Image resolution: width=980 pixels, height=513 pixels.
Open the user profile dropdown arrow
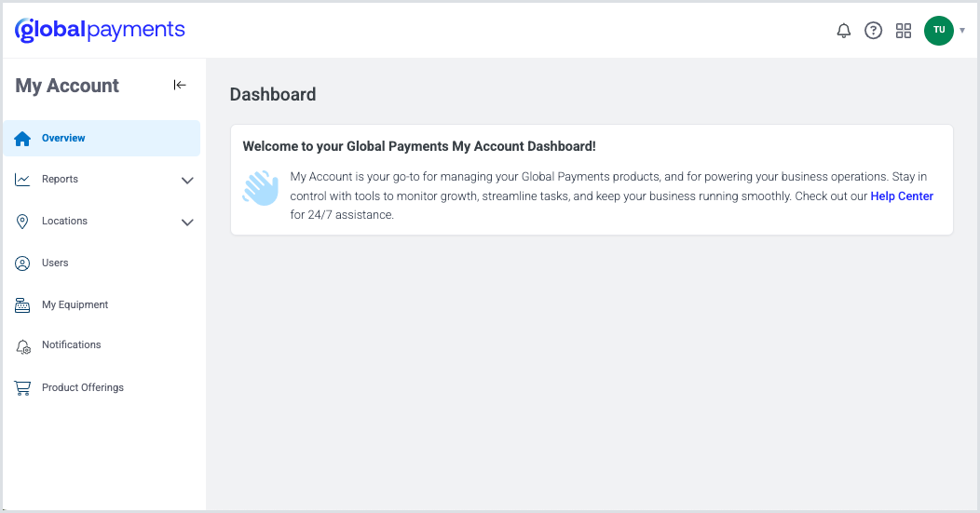click(962, 31)
